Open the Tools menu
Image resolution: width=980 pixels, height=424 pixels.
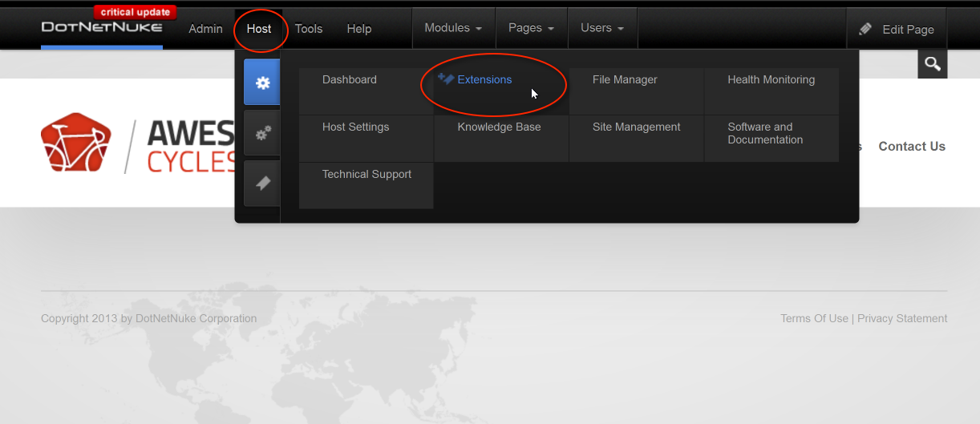click(309, 29)
